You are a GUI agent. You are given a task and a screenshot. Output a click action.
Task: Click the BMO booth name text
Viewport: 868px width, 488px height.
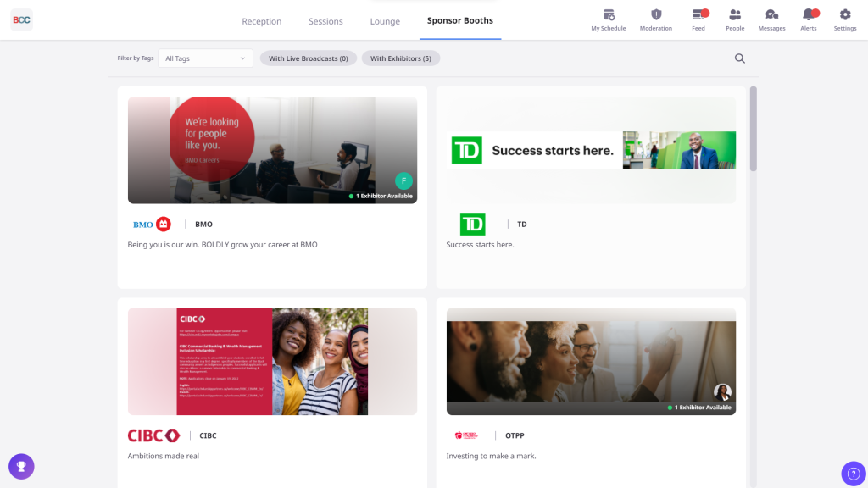coord(203,224)
